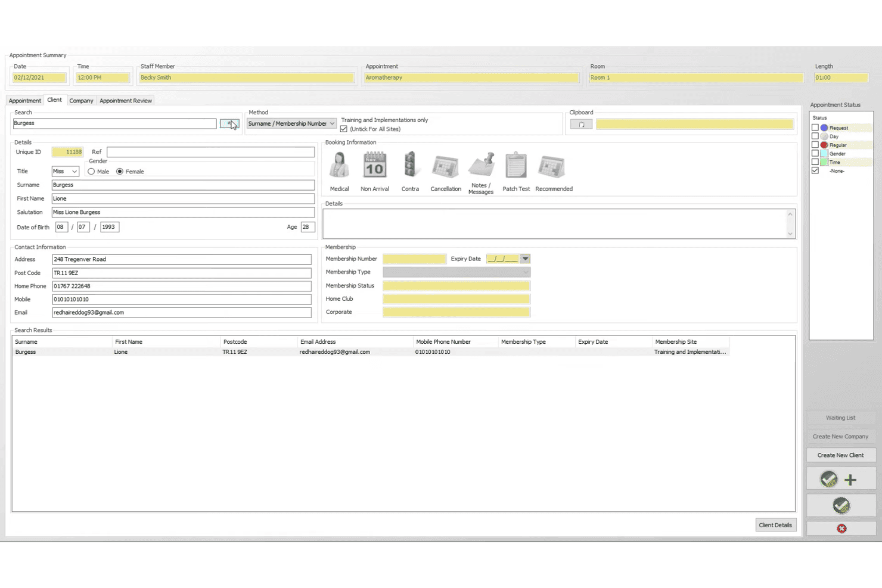Switch to the Client tab

[54, 100]
